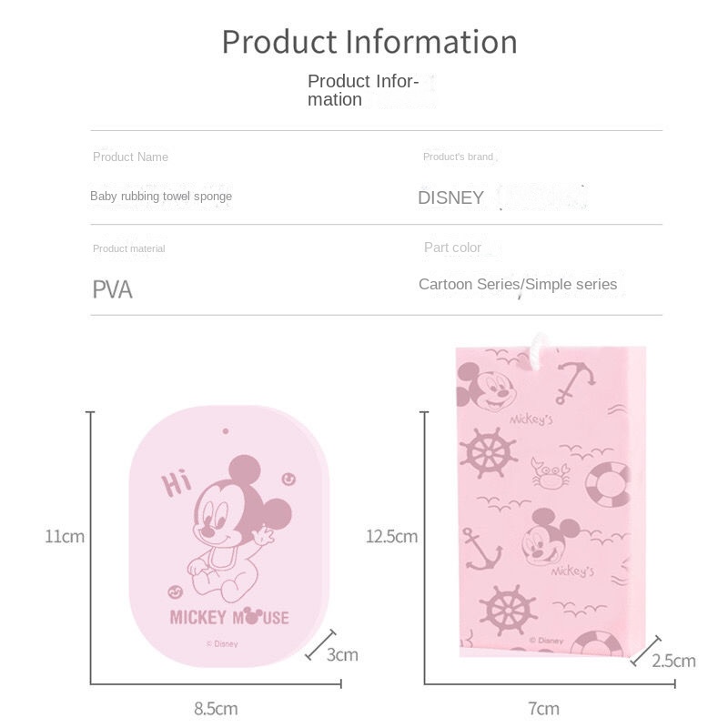Click the crab icon on the rectangular sponge
This screenshot has width=728, height=728.
tap(551, 472)
